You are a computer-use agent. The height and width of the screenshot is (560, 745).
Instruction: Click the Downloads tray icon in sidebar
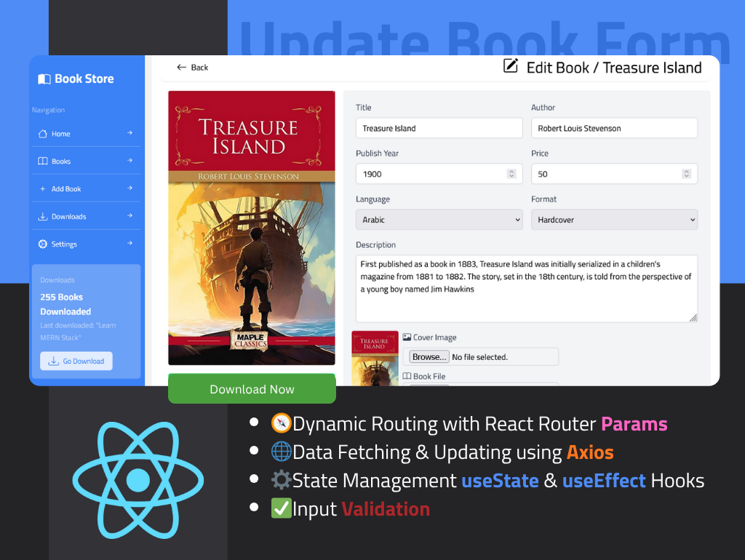click(43, 217)
